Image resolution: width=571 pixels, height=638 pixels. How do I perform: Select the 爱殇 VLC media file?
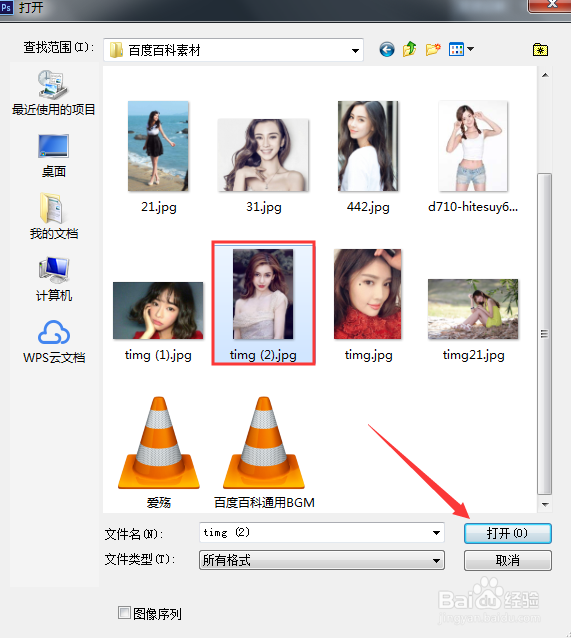coord(159,443)
